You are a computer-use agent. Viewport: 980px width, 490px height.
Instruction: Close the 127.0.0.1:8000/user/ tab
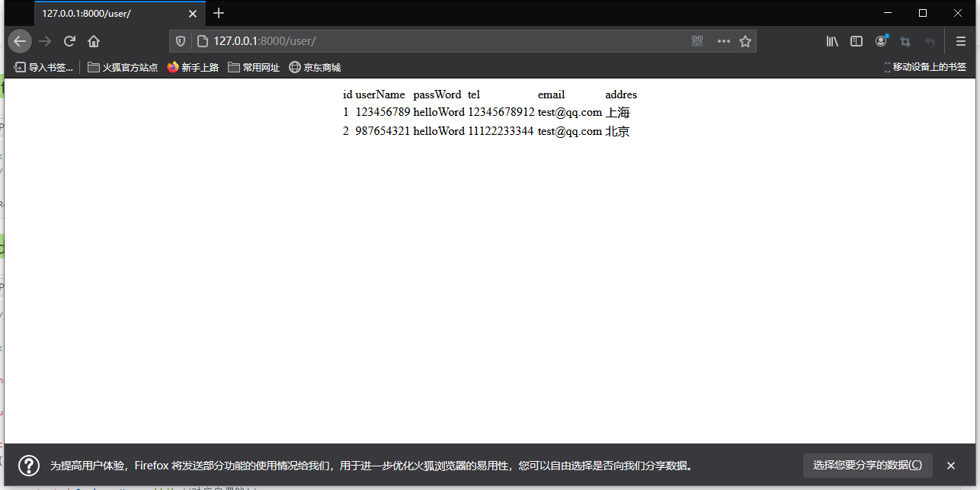(x=193, y=14)
